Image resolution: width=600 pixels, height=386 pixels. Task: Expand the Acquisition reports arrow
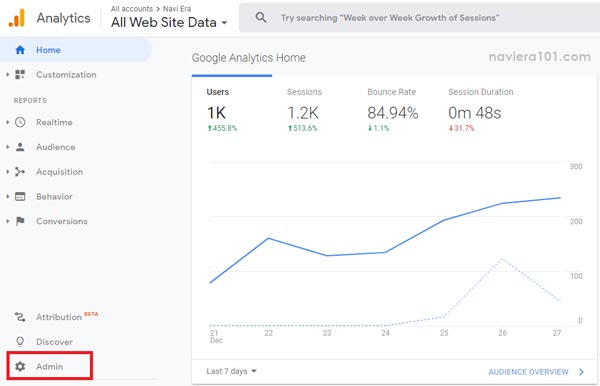pos(8,172)
